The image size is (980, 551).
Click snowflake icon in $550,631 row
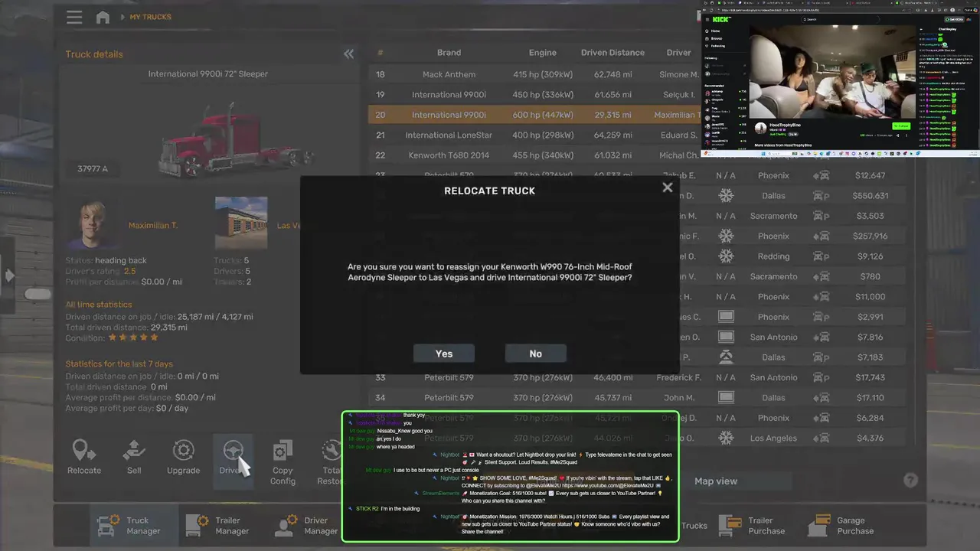coord(725,196)
